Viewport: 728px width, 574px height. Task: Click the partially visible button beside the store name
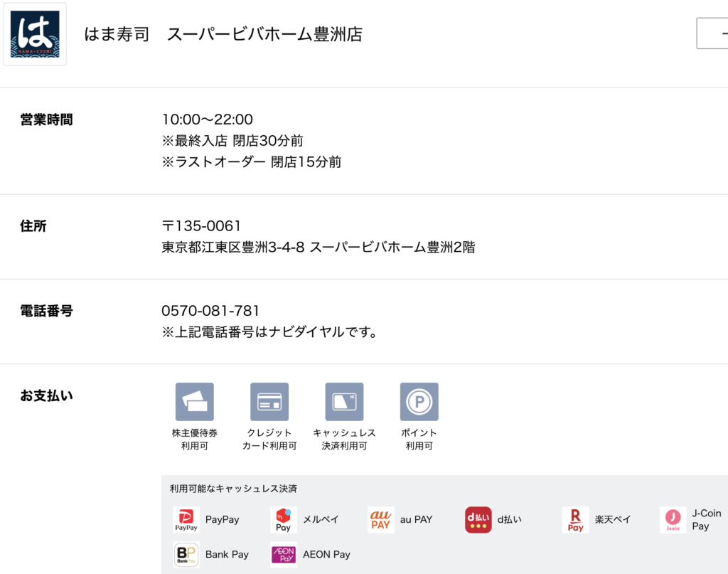click(x=712, y=33)
